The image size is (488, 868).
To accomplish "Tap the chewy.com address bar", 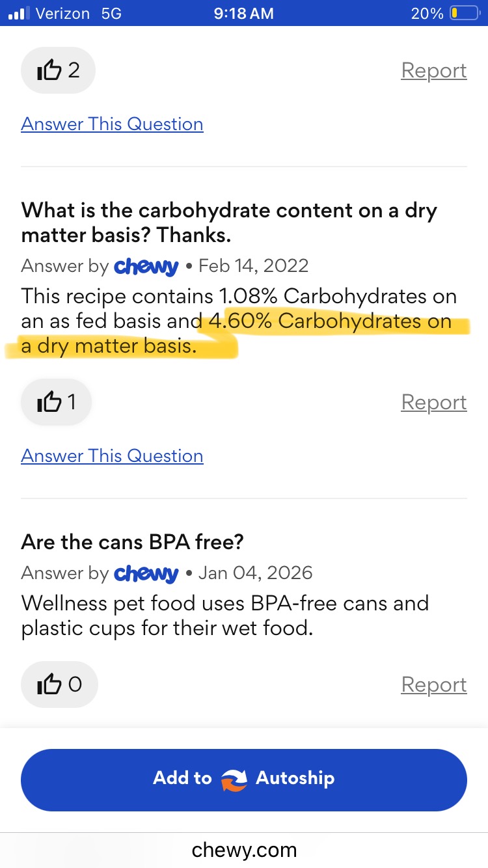I will [244, 850].
